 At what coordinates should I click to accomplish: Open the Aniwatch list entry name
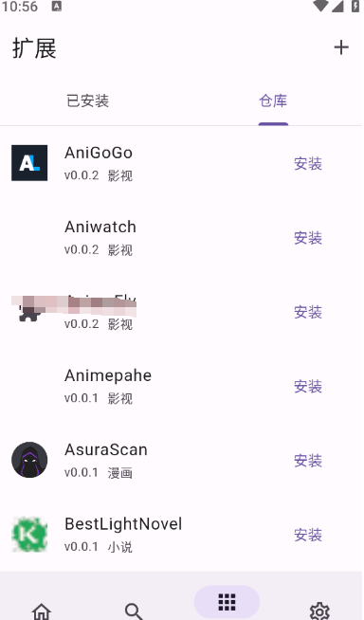100,227
